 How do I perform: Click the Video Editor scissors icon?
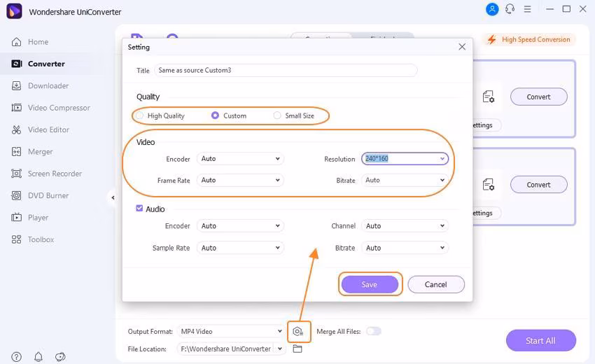pos(16,129)
